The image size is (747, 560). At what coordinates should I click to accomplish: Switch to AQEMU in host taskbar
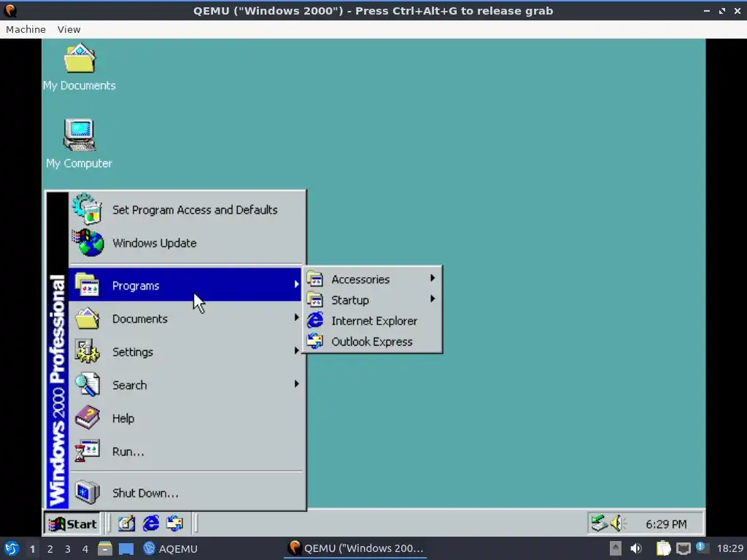pos(171,548)
